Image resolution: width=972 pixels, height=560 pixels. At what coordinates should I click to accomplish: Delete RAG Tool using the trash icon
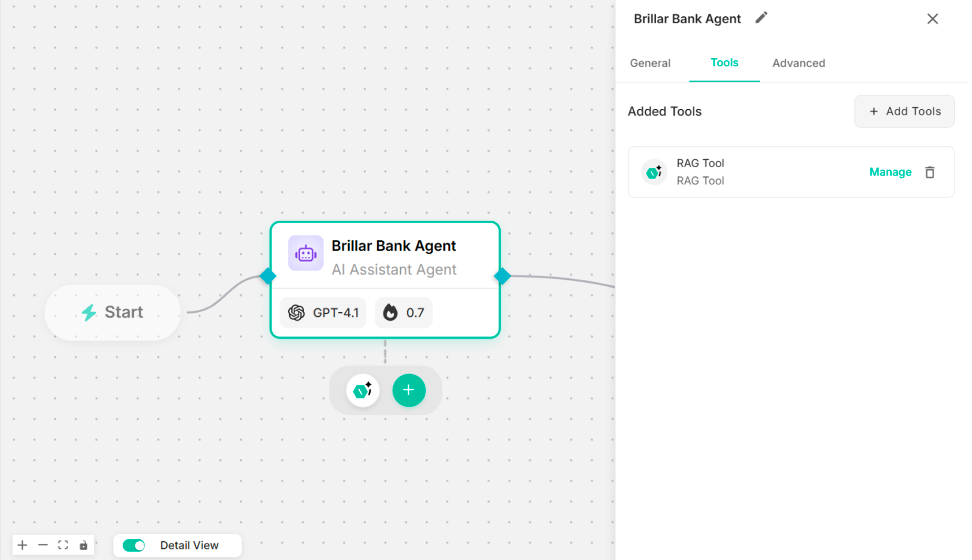(930, 172)
